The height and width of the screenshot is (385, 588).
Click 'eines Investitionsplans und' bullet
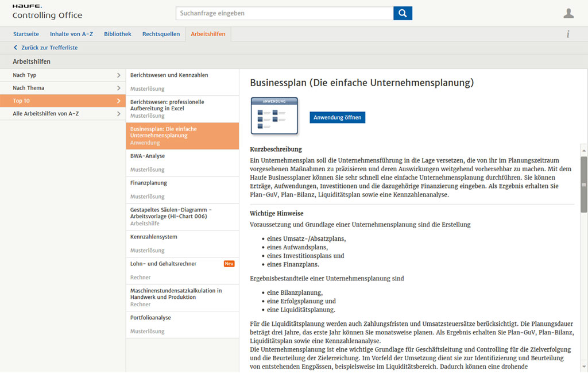305,256
